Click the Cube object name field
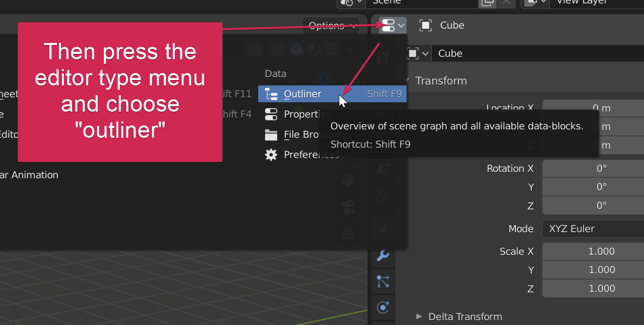The image size is (644, 325). 538,53
